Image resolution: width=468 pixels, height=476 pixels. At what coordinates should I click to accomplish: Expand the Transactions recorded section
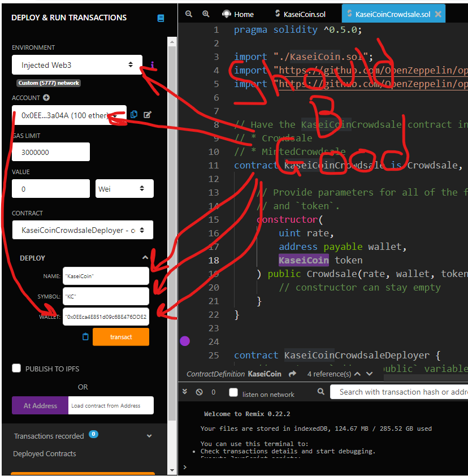click(x=149, y=436)
